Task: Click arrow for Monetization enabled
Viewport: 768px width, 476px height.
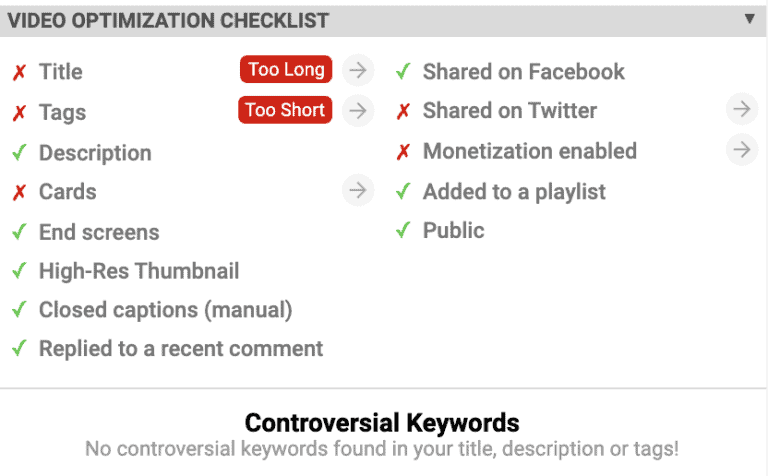Action: (742, 149)
